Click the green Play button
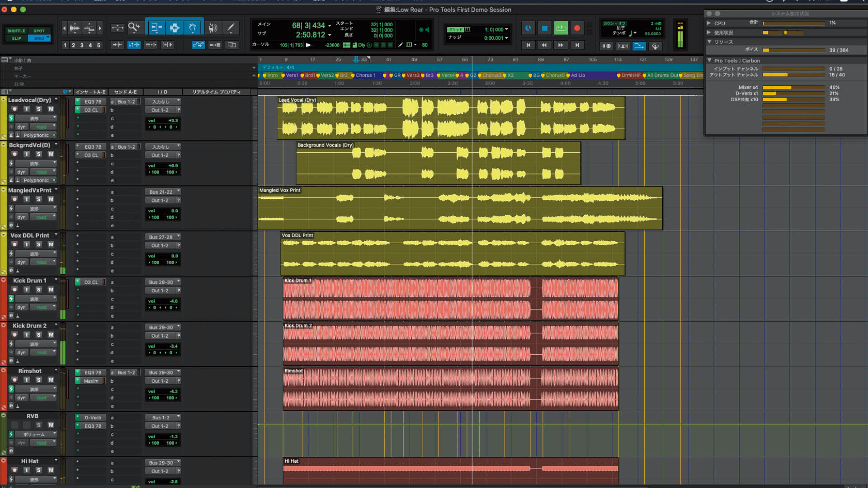The height and width of the screenshot is (488, 868). (x=561, y=28)
